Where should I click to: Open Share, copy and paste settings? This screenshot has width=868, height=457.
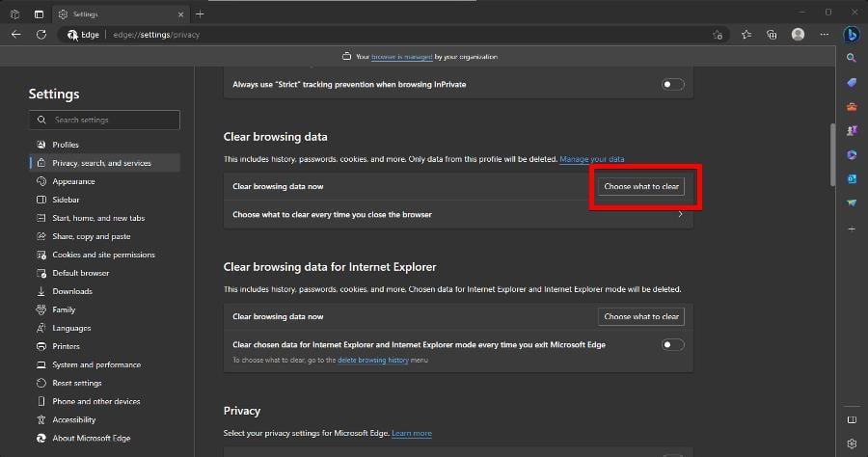[104, 236]
